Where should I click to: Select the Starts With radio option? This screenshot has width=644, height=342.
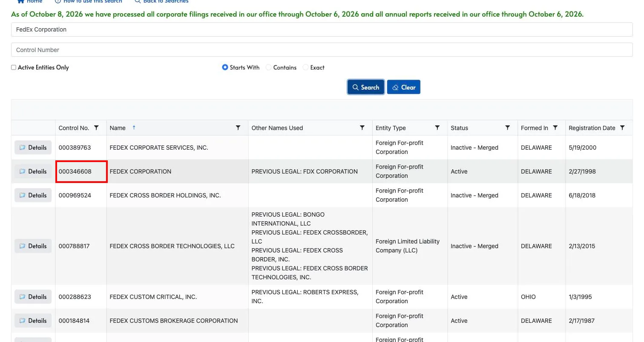(225, 67)
